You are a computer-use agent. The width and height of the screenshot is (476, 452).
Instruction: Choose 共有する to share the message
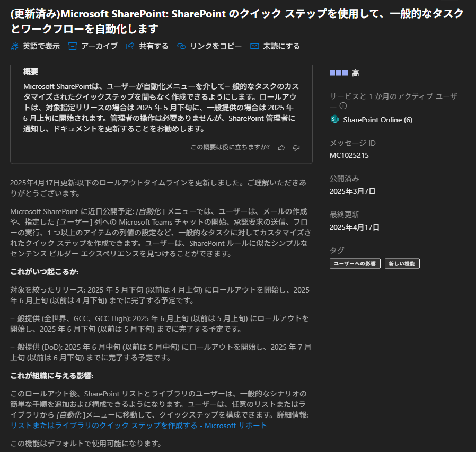(x=154, y=46)
